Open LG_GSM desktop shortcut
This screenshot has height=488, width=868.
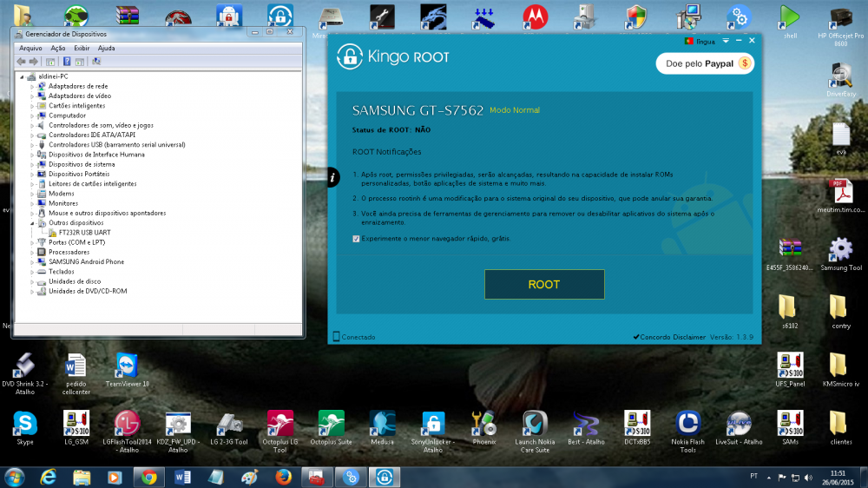pos(76,429)
